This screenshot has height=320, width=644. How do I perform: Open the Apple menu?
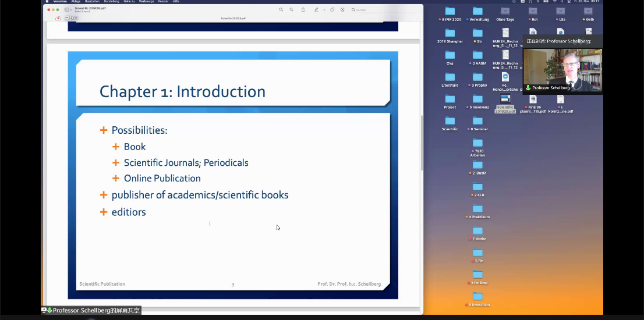[x=47, y=1]
